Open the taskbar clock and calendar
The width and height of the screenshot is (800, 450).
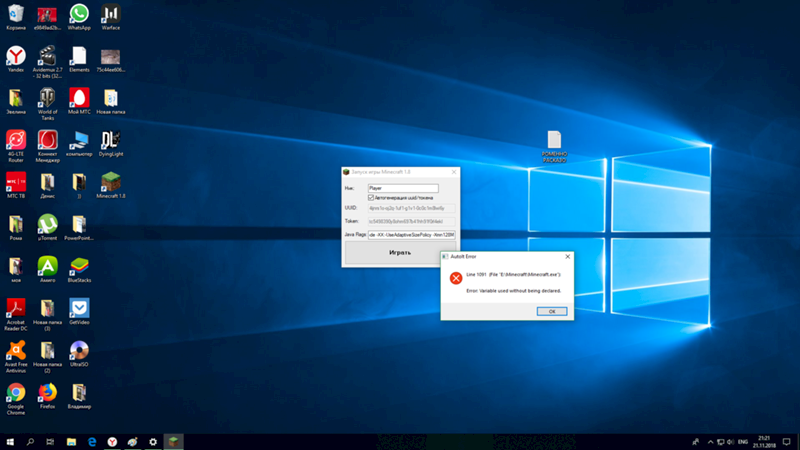tap(764, 442)
